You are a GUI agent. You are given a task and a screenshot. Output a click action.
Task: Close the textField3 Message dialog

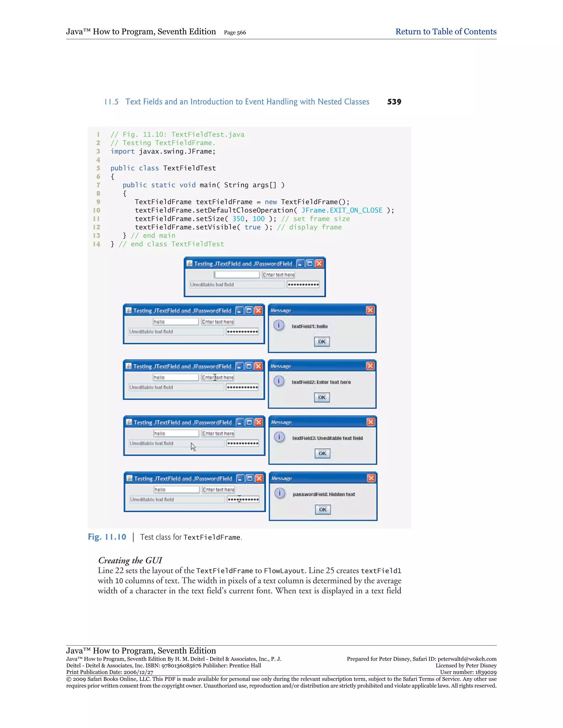(371, 422)
